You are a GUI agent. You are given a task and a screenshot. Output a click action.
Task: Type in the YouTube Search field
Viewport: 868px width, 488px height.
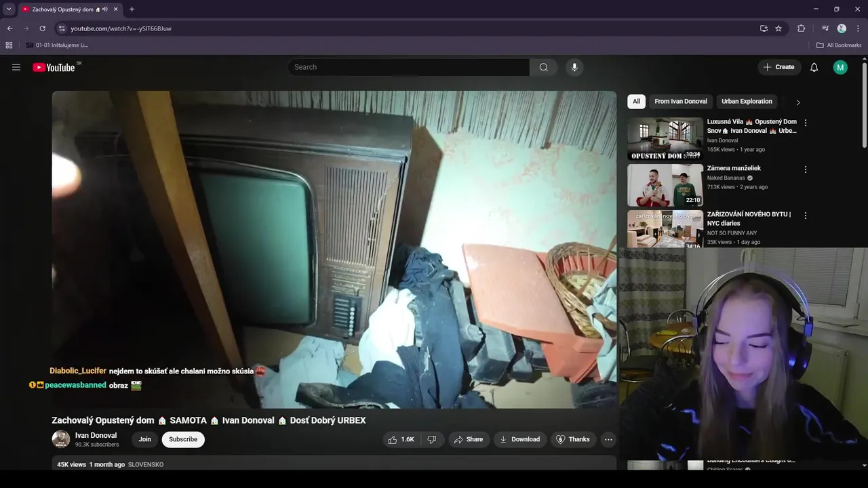click(x=409, y=67)
